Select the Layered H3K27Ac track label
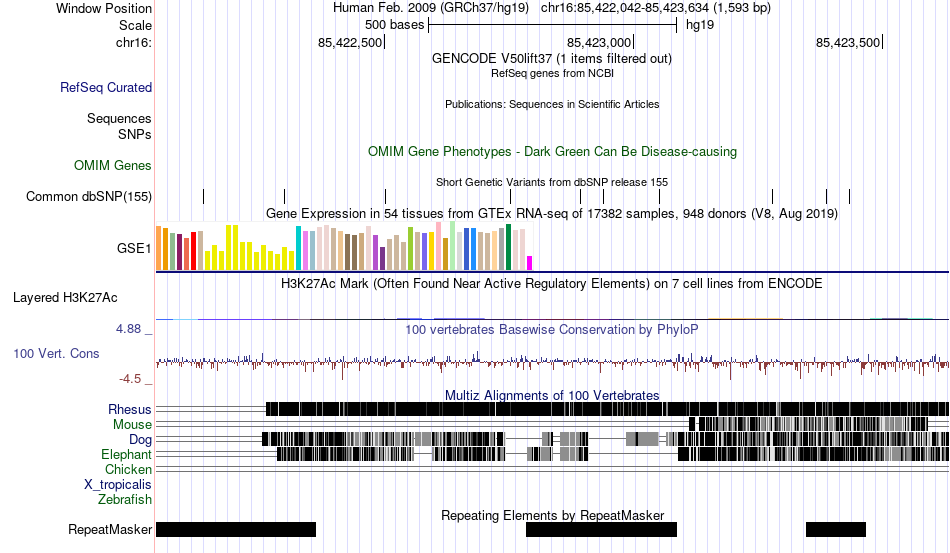 click(x=65, y=297)
